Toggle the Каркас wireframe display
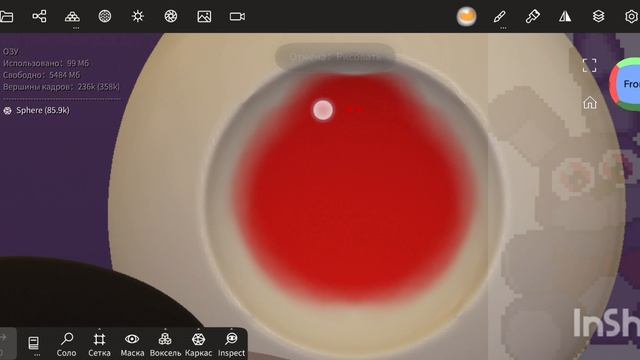This screenshot has height=360, width=640. point(198,344)
